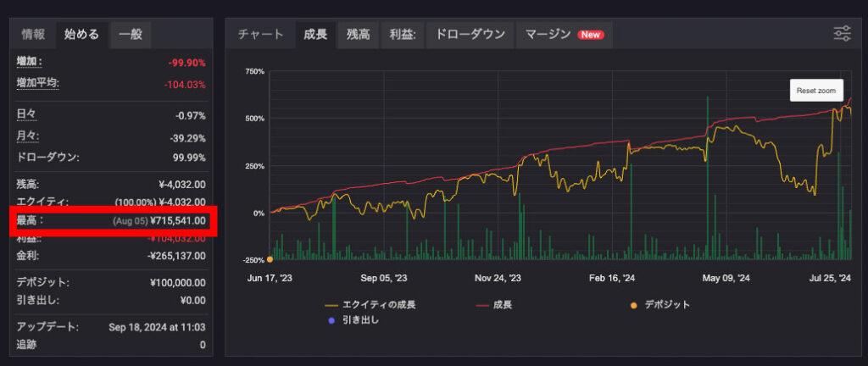Open the chart settings sliders icon
The width and height of the screenshot is (868, 366).
842,34
